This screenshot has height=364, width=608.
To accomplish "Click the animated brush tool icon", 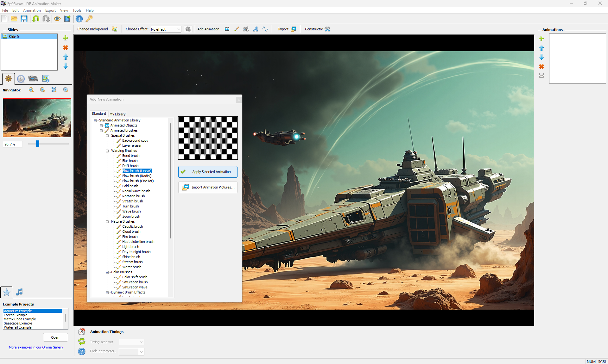I will click(x=237, y=29).
